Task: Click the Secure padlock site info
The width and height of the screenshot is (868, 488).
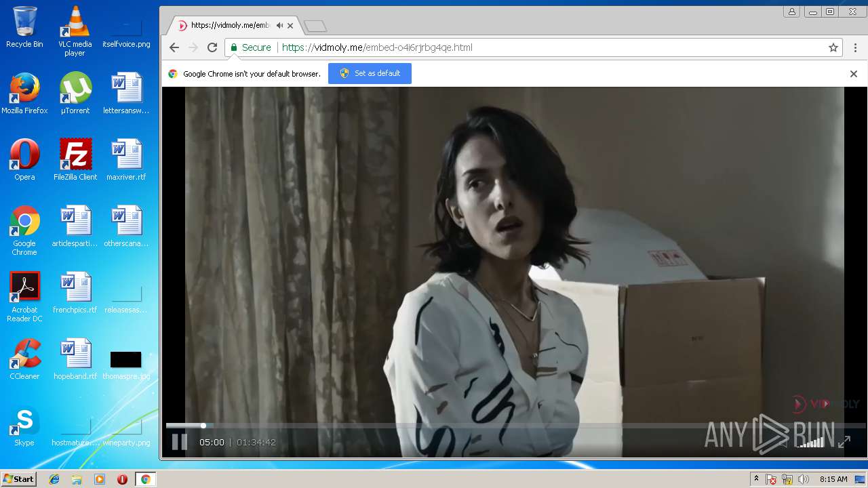Action: tap(250, 47)
